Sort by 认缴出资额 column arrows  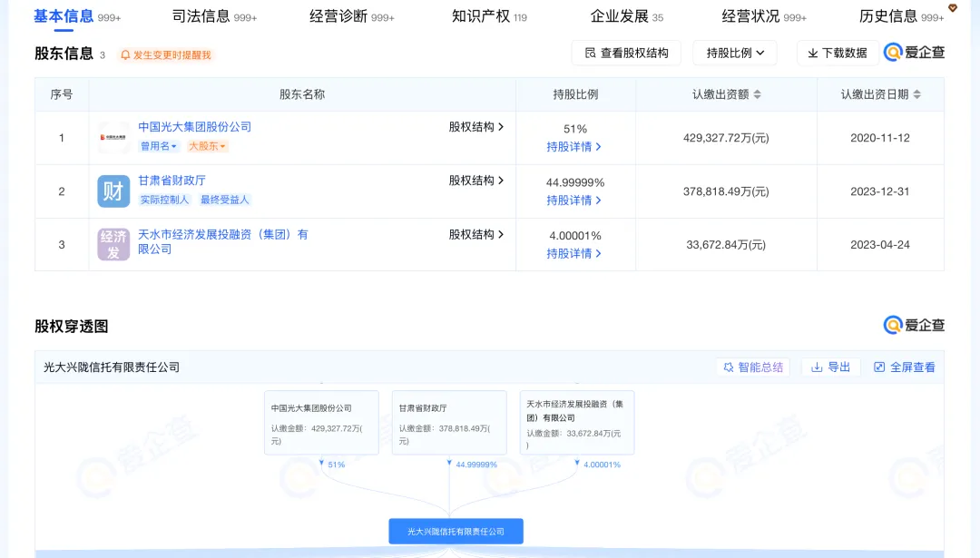[x=757, y=94]
